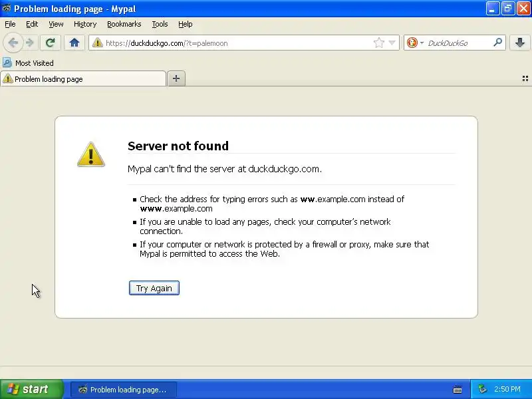The width and height of the screenshot is (532, 399).
Task: Bookmark this page with the star icon
Action: pyautogui.click(x=378, y=43)
